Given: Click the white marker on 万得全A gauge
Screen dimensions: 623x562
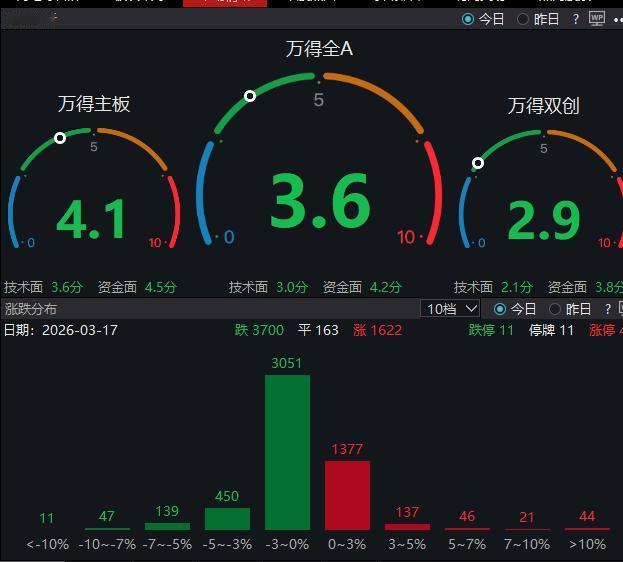Looking at the screenshot, I should (250, 96).
